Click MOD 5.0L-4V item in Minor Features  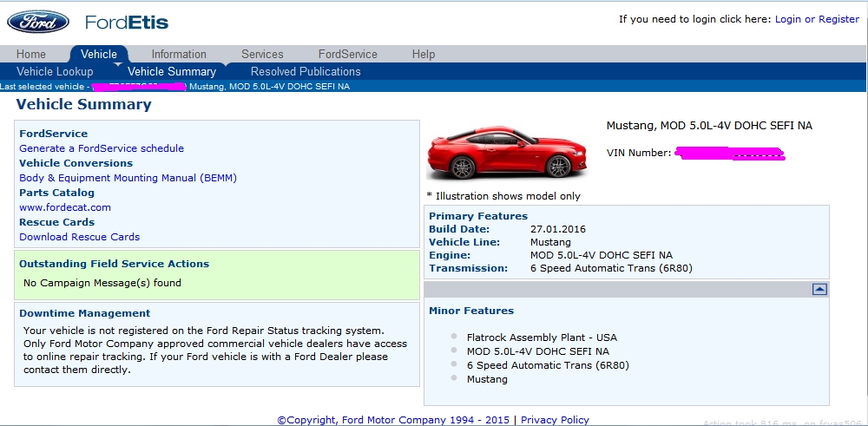(x=537, y=351)
